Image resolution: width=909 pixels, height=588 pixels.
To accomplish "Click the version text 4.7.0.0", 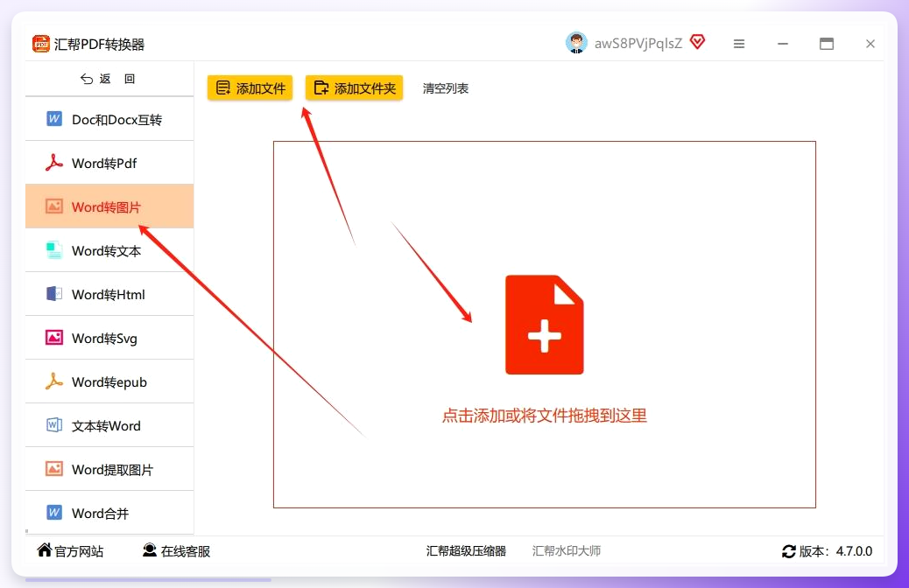I will click(x=854, y=551).
